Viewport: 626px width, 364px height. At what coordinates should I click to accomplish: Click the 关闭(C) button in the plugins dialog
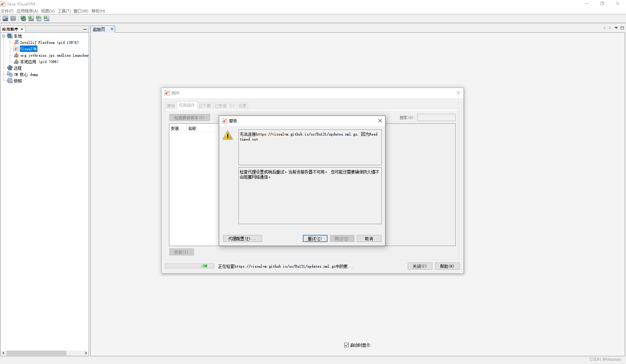tap(420, 266)
